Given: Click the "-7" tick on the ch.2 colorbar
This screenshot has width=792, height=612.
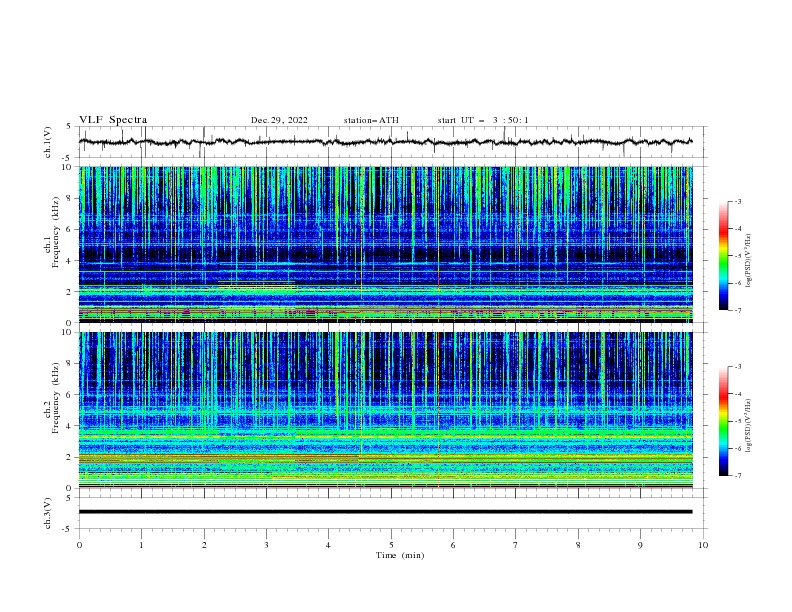Looking at the screenshot, I should [x=738, y=476].
